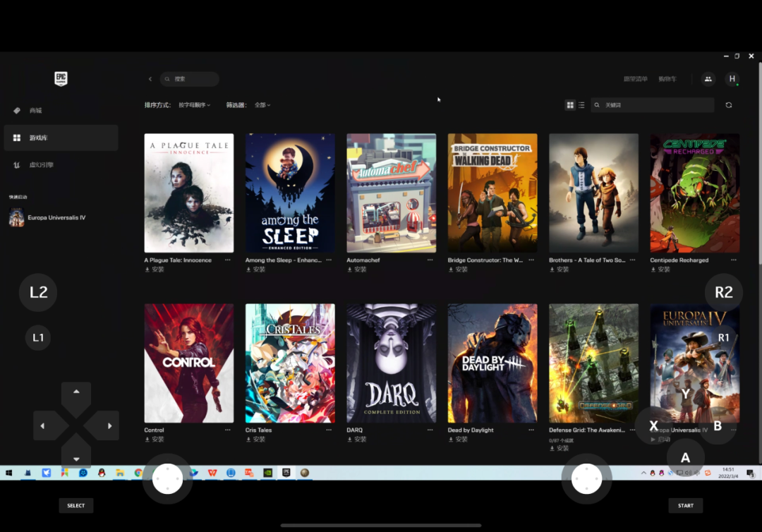This screenshot has width=762, height=532.
Task: Select the DARQ Complete Edition cover
Action: click(x=391, y=363)
